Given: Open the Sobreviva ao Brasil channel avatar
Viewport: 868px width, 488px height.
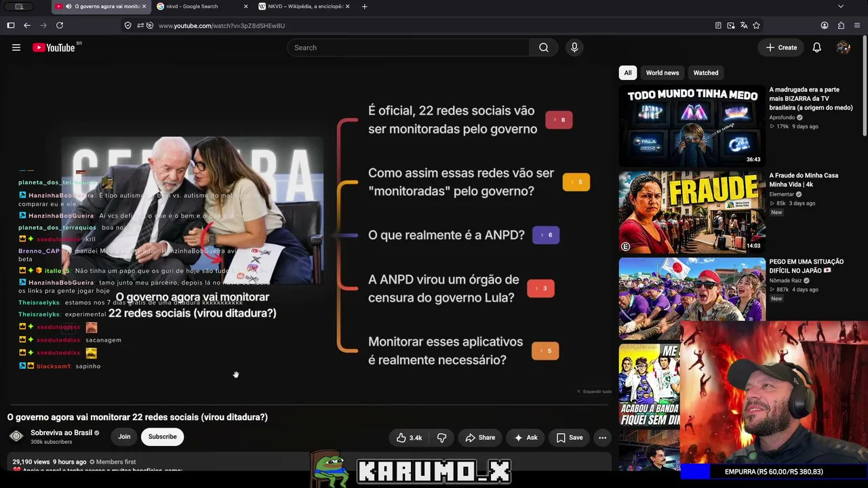Looking at the screenshot, I should [x=17, y=436].
